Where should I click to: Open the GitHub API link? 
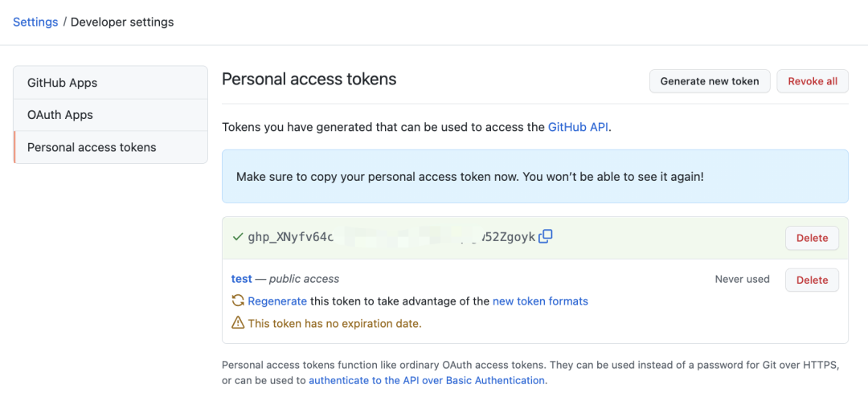coord(578,127)
